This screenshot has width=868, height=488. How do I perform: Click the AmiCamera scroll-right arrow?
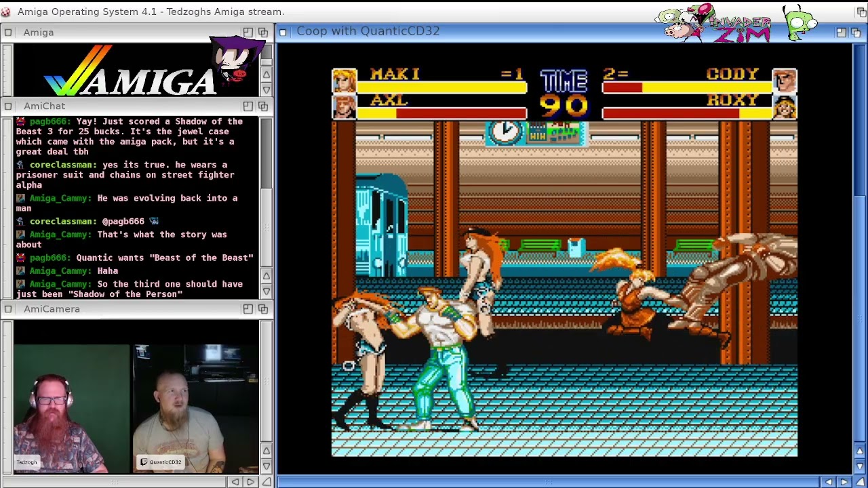point(250,482)
